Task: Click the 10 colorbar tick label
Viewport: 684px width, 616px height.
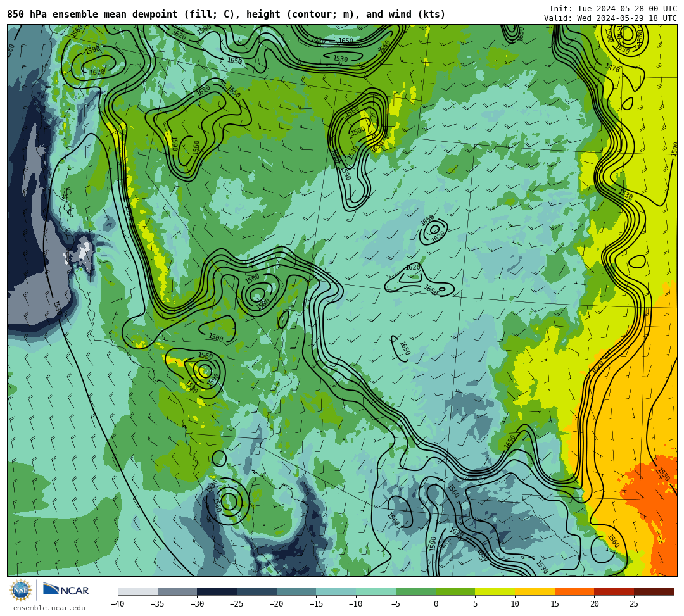Action: (x=515, y=604)
